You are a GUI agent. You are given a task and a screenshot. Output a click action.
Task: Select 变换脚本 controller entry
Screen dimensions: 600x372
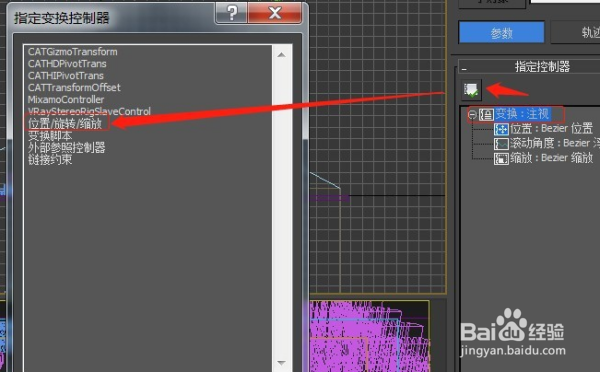(50, 135)
